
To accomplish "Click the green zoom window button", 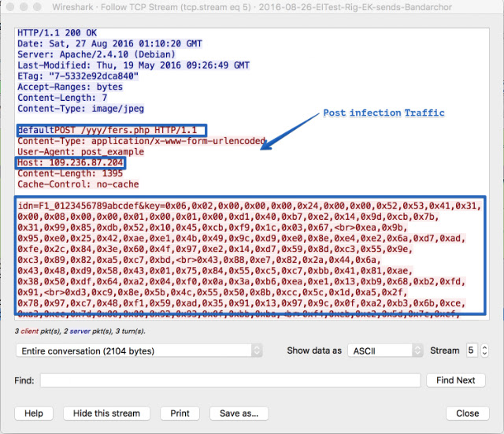I will 37,7.
